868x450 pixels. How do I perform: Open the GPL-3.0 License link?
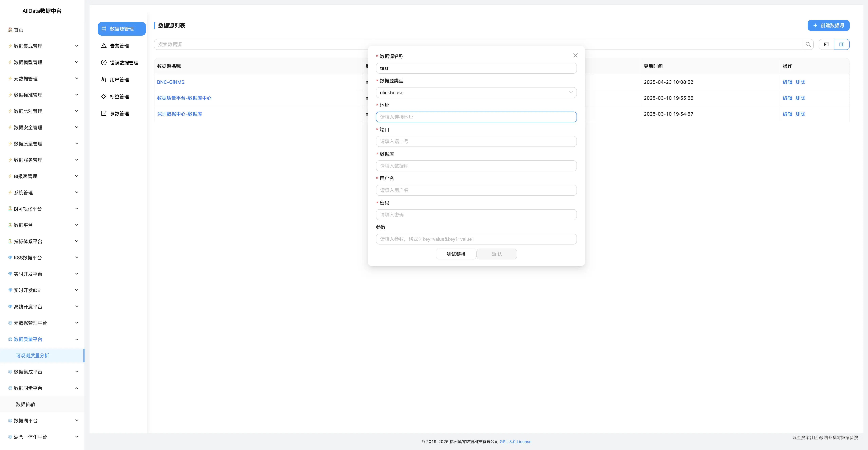coord(515,442)
